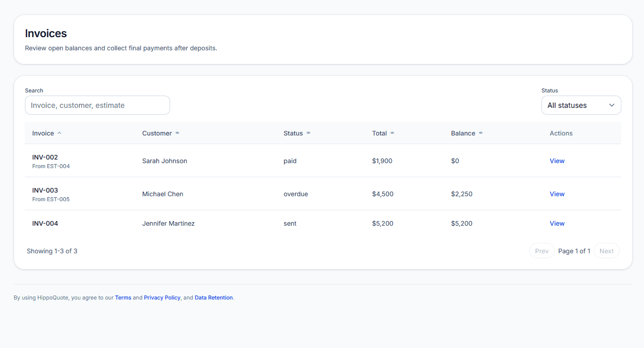Image resolution: width=644 pixels, height=348 pixels.
Task: Click the Invoice column ascending sort arrow
Action: [x=59, y=133]
